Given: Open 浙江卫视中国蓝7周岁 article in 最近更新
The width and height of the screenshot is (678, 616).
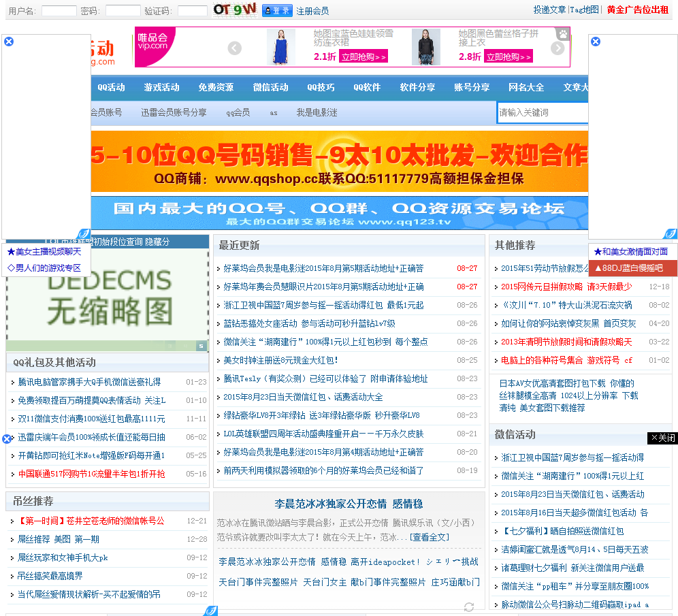Looking at the screenshot, I should click(323, 305).
